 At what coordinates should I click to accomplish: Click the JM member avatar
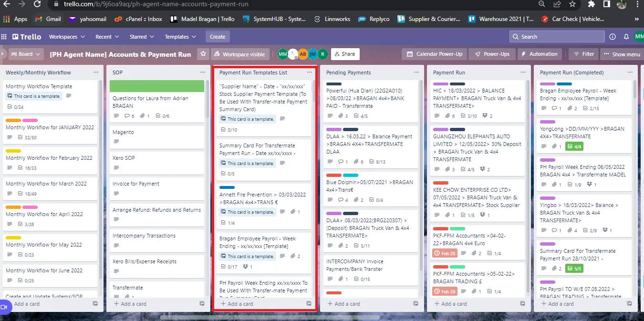(x=313, y=54)
